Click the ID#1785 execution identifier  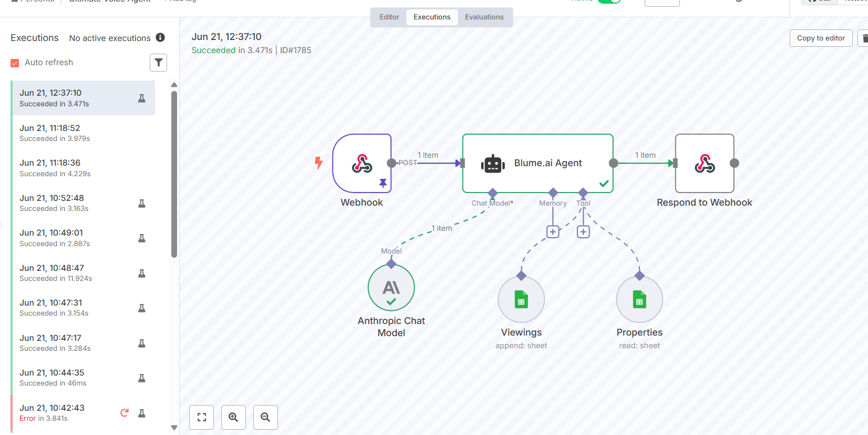pos(295,50)
